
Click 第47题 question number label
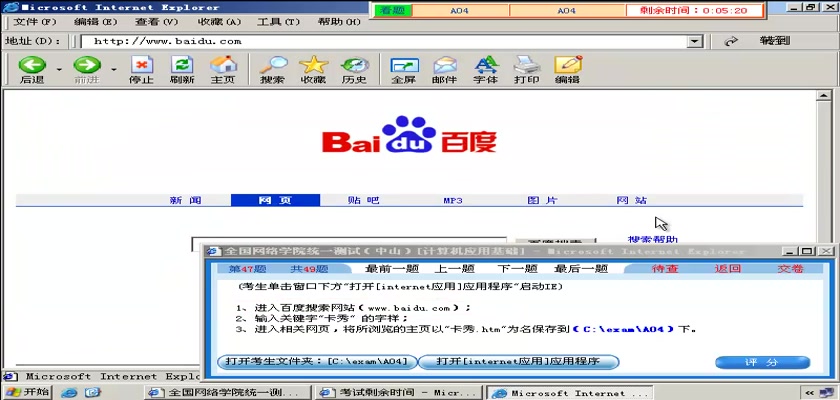pos(248,269)
